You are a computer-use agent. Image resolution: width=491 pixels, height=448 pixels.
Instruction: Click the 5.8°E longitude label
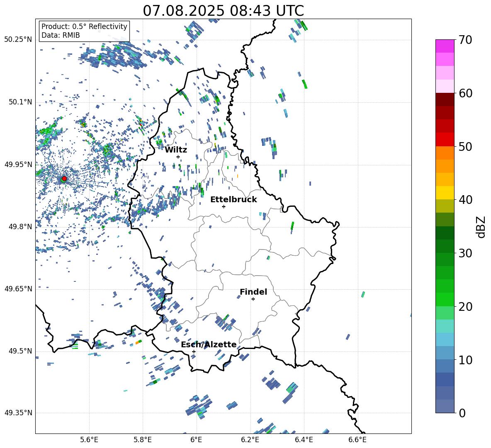coord(143,440)
